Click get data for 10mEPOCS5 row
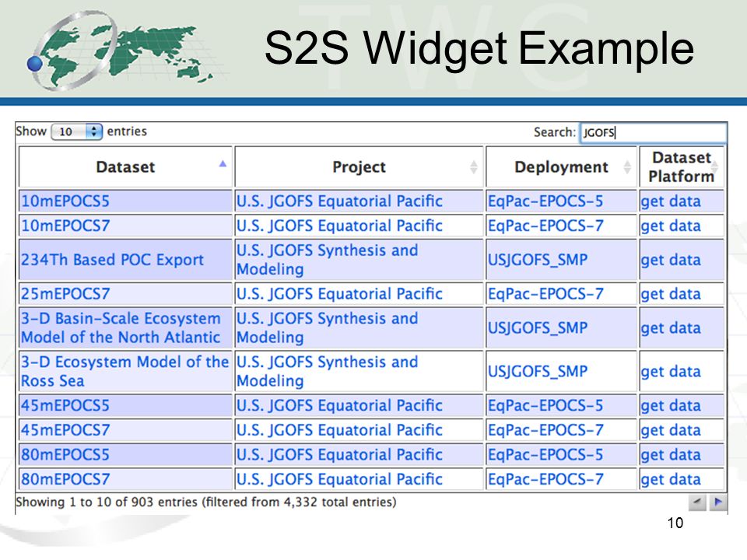This screenshot has width=747, height=560. coord(671,201)
